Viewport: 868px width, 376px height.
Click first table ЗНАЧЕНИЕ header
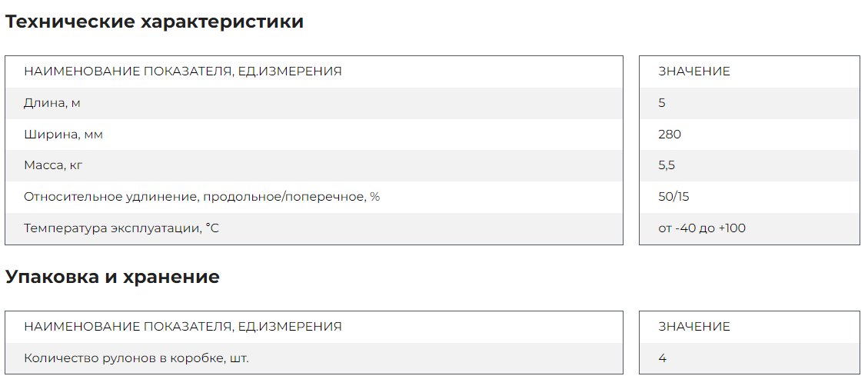694,72
